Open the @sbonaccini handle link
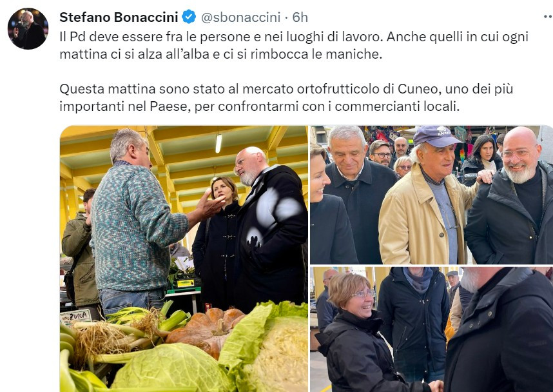Viewport: 553px width, 392px height. pos(240,17)
